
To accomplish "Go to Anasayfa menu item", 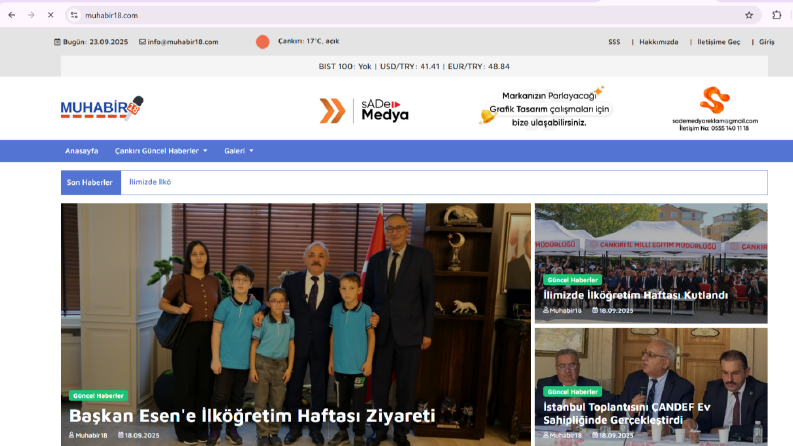I will 81,151.
